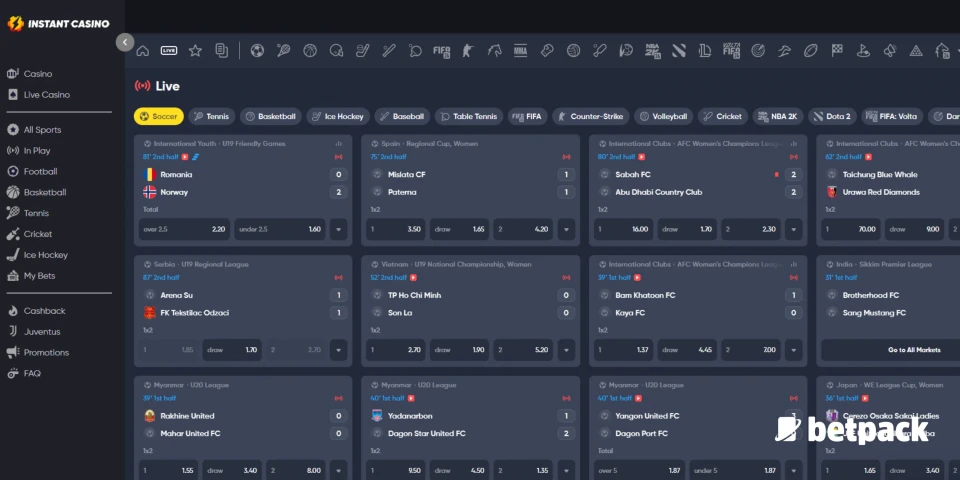
Task: Click the statistics icon on Romania match card
Action: (339, 144)
